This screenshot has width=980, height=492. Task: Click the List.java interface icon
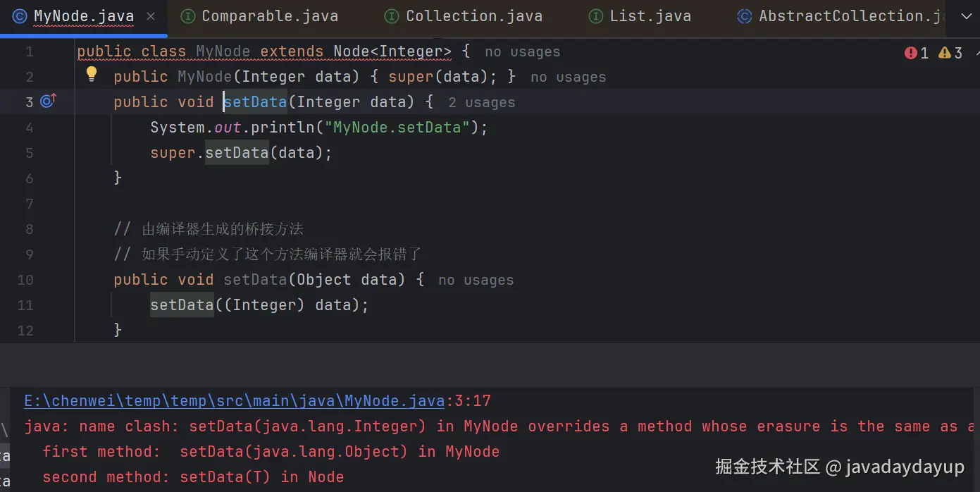pyautogui.click(x=596, y=16)
